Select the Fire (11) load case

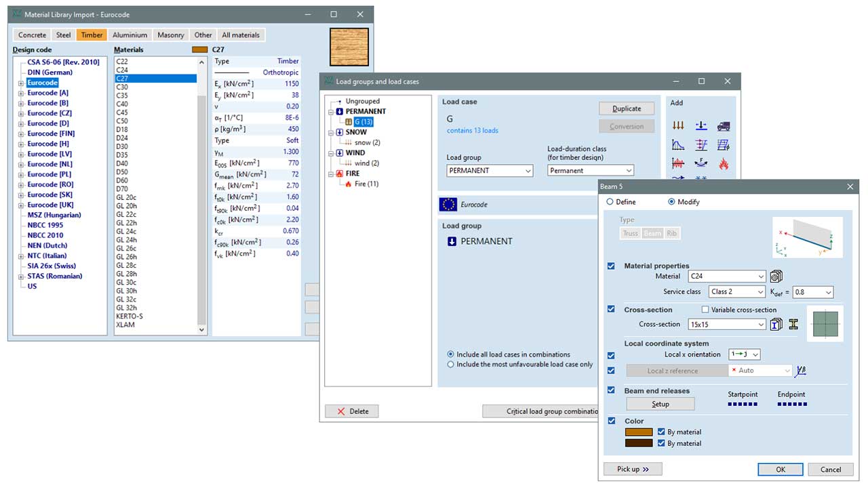point(366,184)
